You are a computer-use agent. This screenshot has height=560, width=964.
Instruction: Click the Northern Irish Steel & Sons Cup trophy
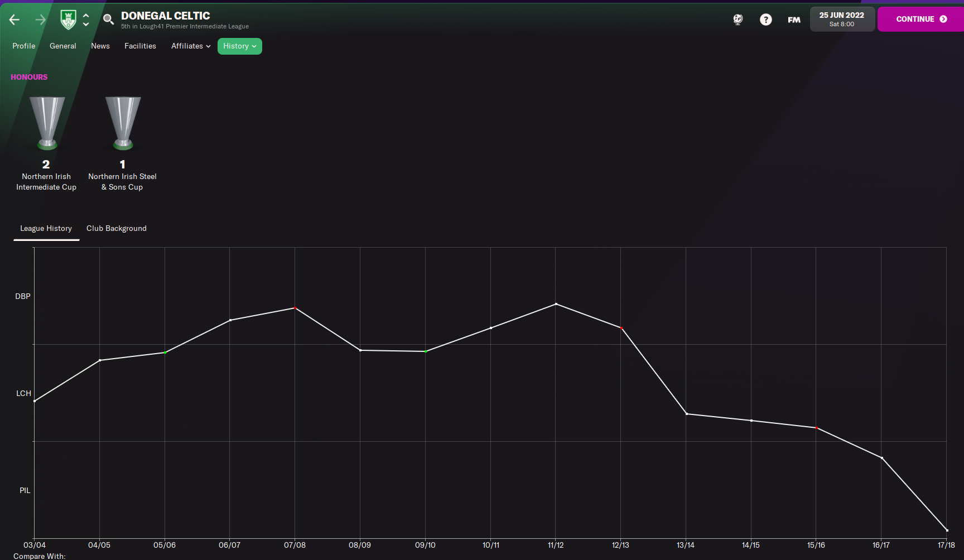123,123
